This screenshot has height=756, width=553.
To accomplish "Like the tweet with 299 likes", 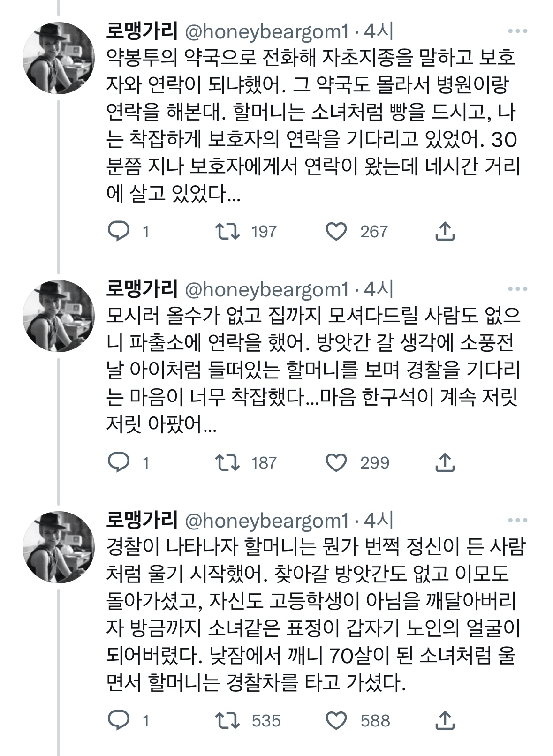I will coord(336,462).
